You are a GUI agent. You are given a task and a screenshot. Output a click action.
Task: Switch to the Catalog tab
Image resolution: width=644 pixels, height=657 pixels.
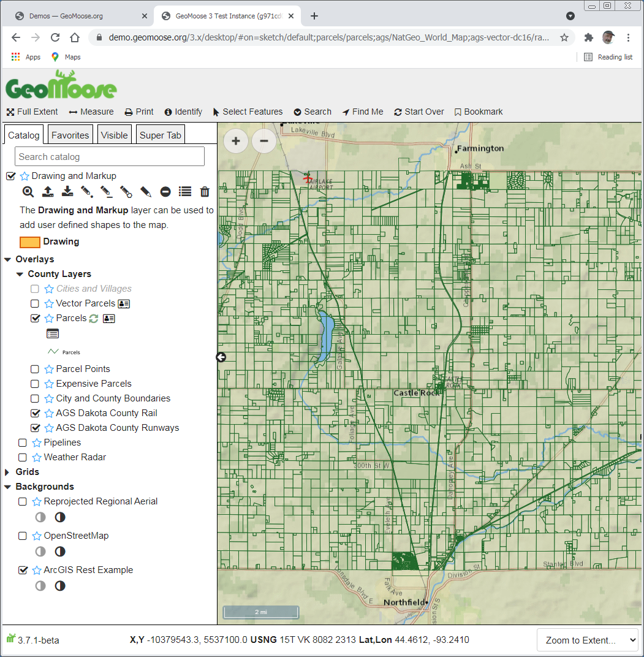tap(23, 135)
